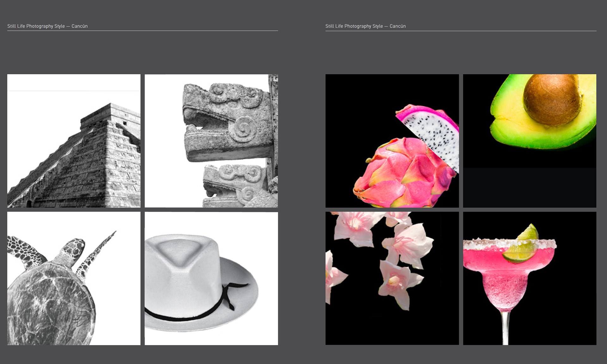Click the left 'Still Life Photography Style — Cancún' heading
Screen dimensions: 607x364
click(47, 26)
